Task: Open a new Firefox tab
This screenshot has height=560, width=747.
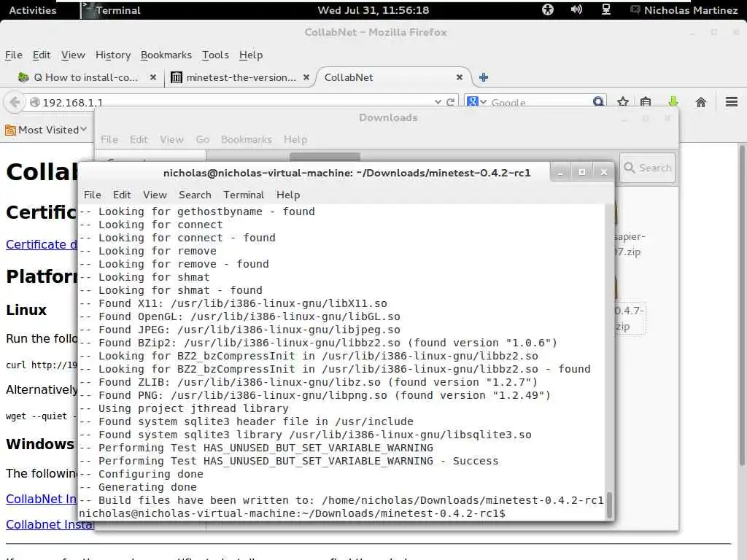Action: click(x=484, y=77)
